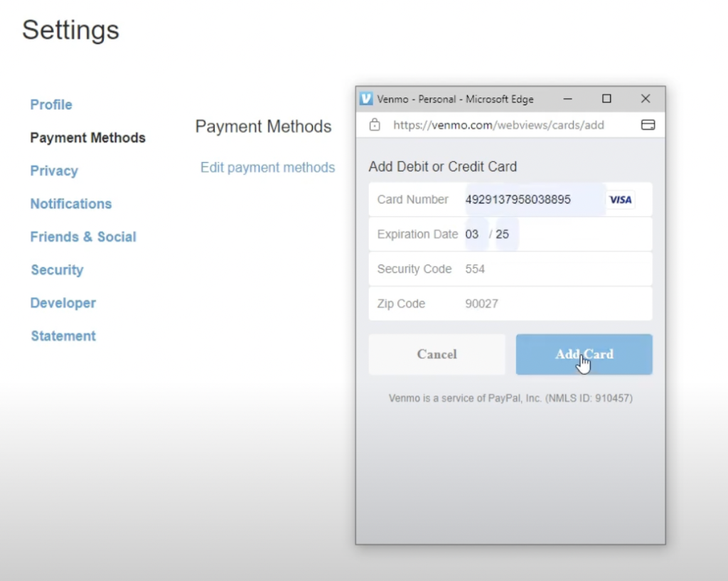
Task: Click the VISA logo in the card number row
Action: coord(620,200)
